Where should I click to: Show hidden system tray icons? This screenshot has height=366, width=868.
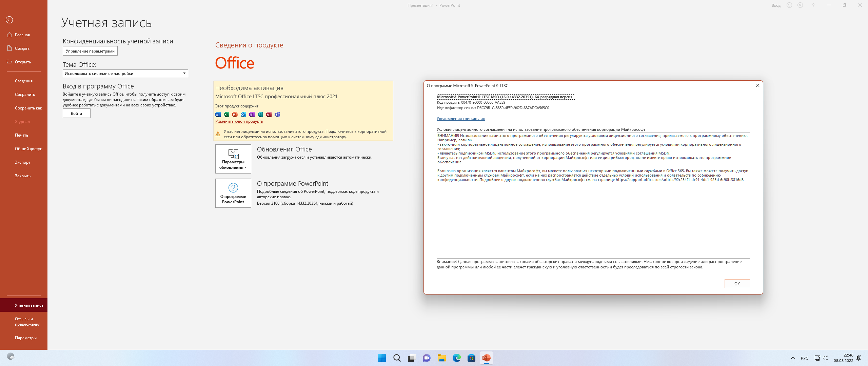(x=793, y=358)
